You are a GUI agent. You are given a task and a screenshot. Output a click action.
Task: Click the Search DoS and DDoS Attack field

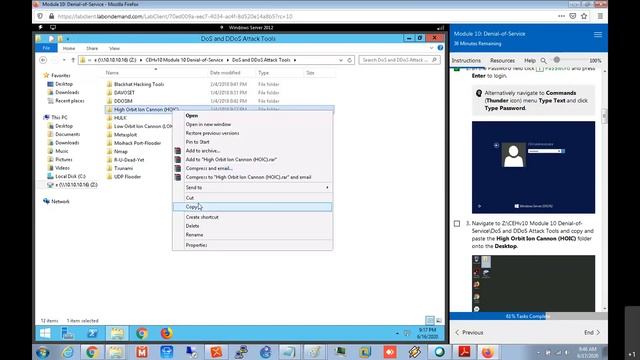click(399, 60)
